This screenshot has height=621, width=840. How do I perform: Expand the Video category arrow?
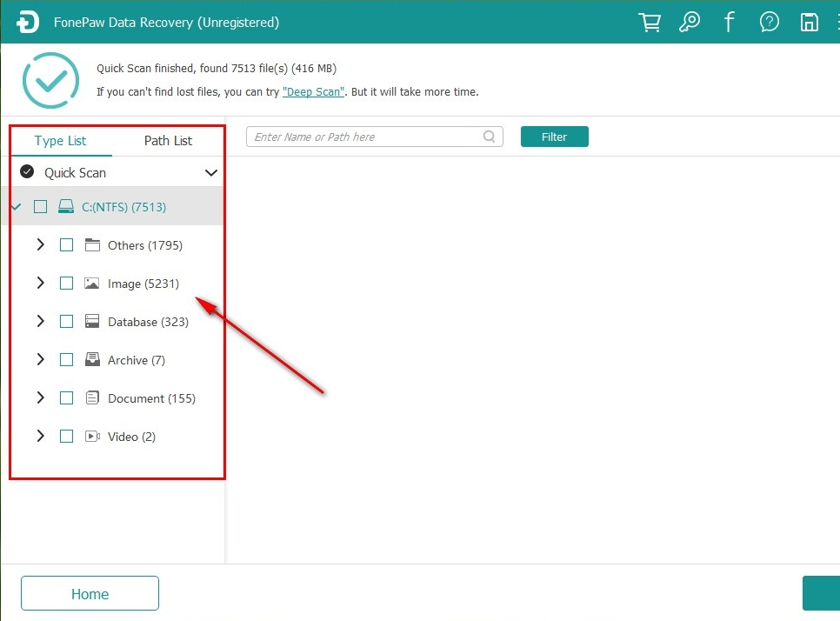coord(40,436)
